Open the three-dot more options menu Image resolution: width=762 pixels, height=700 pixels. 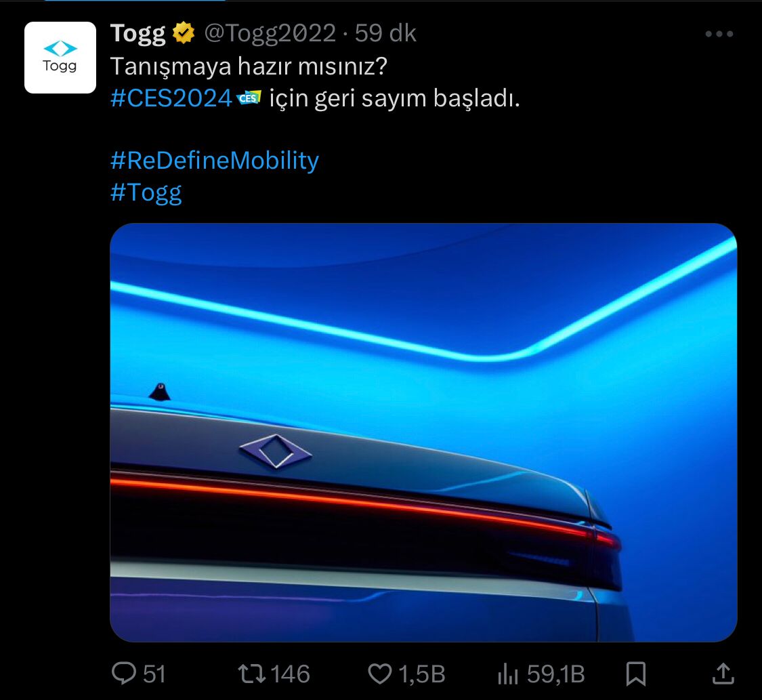click(719, 33)
